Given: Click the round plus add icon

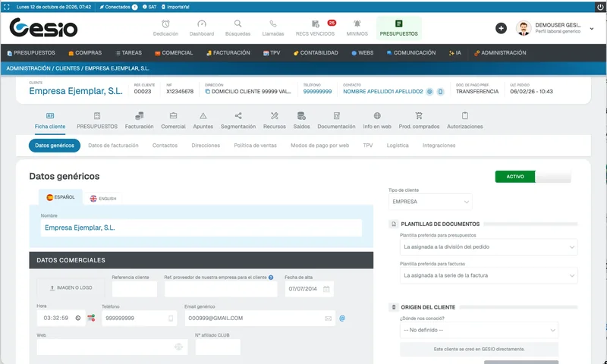Looking at the screenshot, I should coord(501,28).
